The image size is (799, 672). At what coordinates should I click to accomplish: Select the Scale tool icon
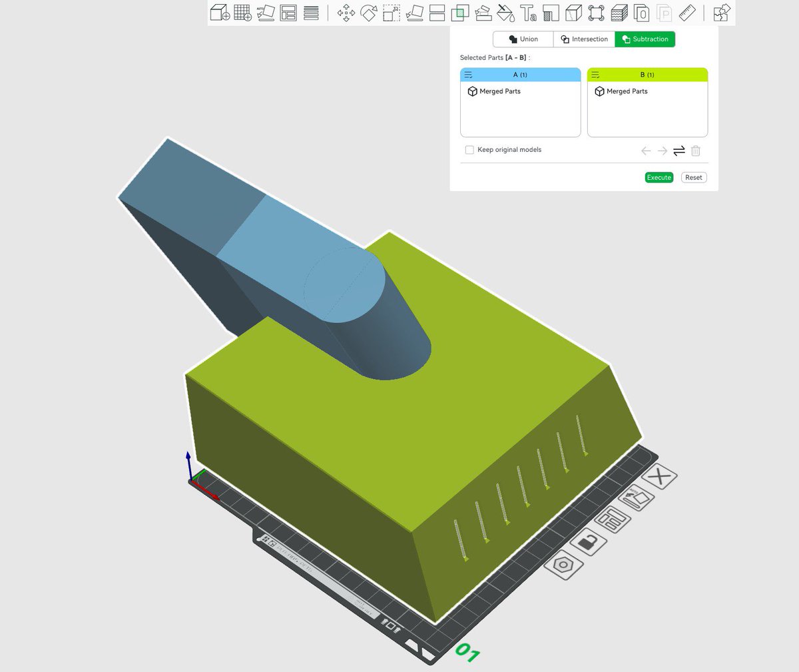392,13
